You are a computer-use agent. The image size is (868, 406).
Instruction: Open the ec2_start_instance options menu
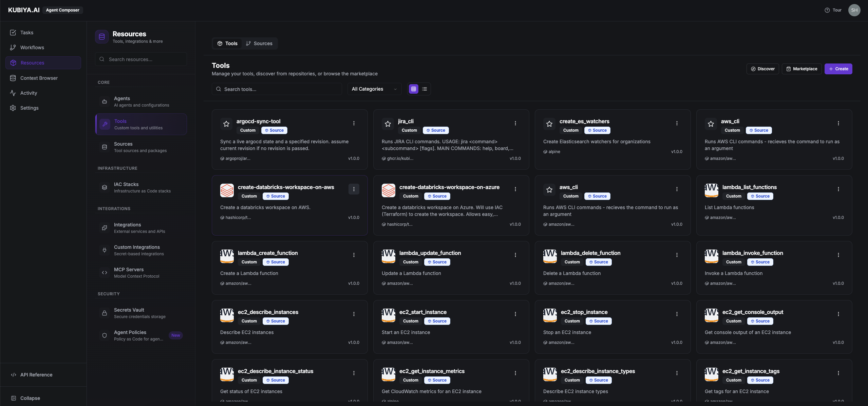515,314
